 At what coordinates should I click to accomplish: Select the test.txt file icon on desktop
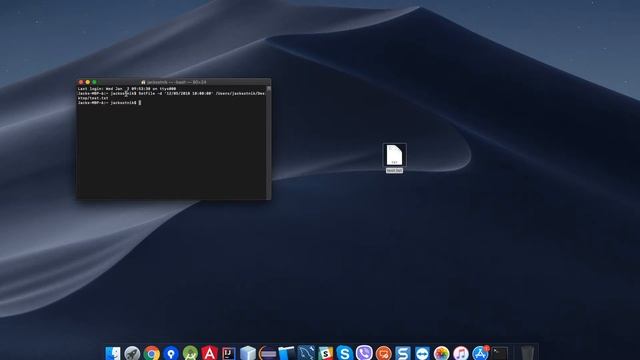(394, 155)
